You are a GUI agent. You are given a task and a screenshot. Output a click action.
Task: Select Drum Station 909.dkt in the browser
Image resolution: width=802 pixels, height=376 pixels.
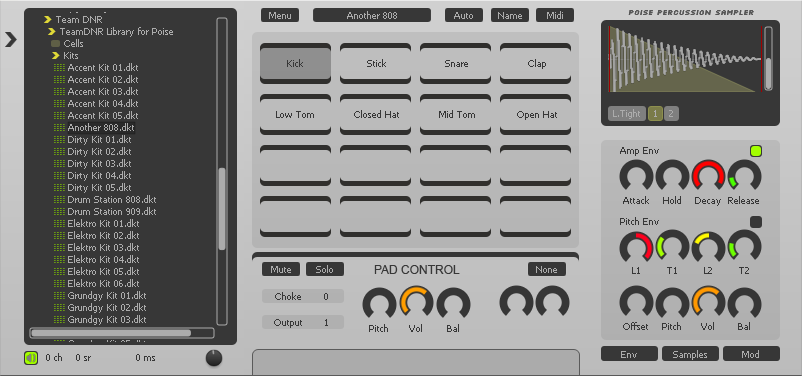[x=112, y=211]
